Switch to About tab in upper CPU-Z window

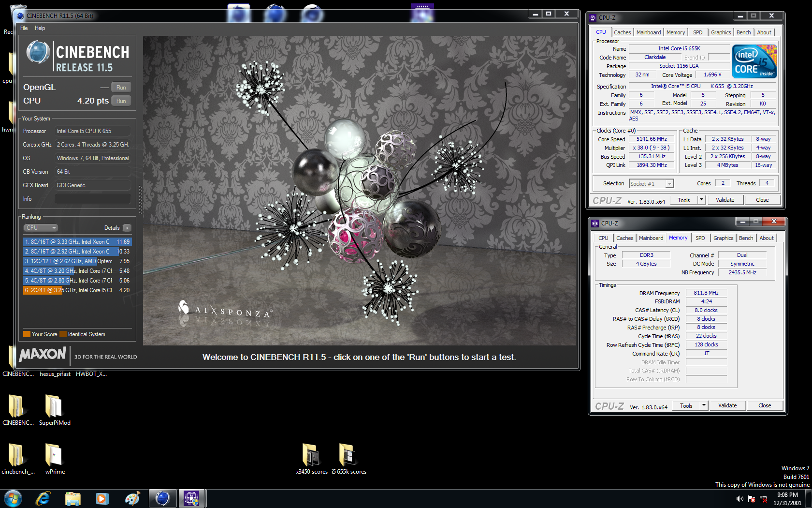coord(764,32)
